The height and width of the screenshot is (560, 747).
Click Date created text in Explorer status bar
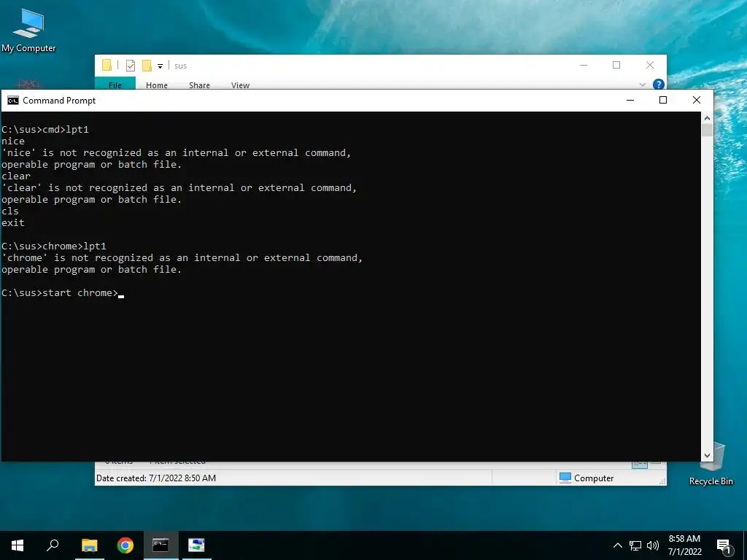(x=156, y=478)
